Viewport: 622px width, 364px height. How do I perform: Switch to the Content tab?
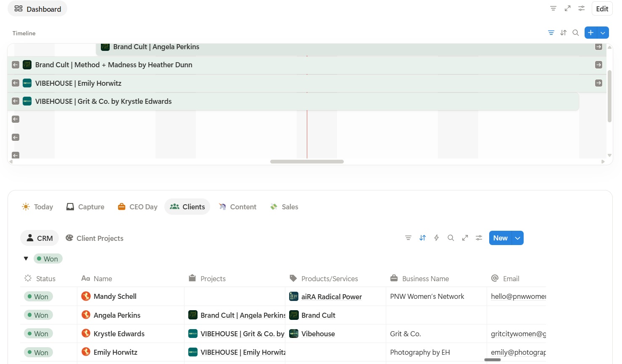coord(237,207)
